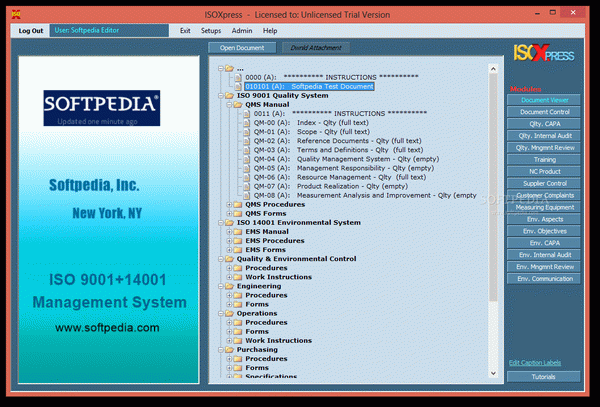
Task: Collapse the ISO 14001 Environmental System node
Action: [221, 223]
